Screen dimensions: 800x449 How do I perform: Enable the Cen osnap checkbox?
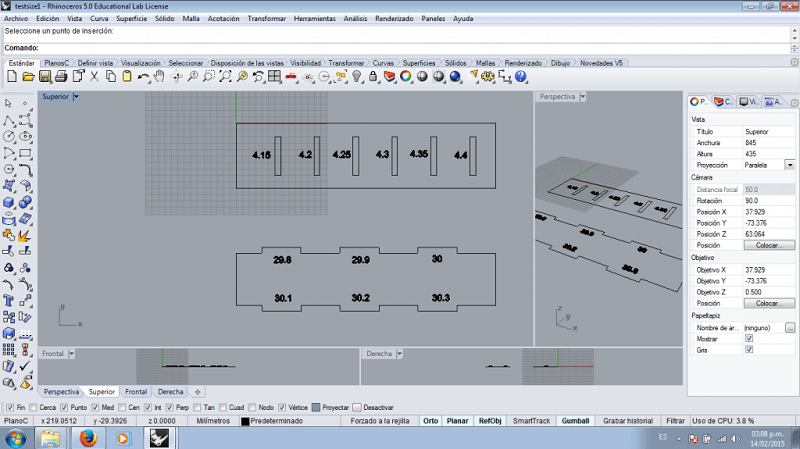click(122, 407)
